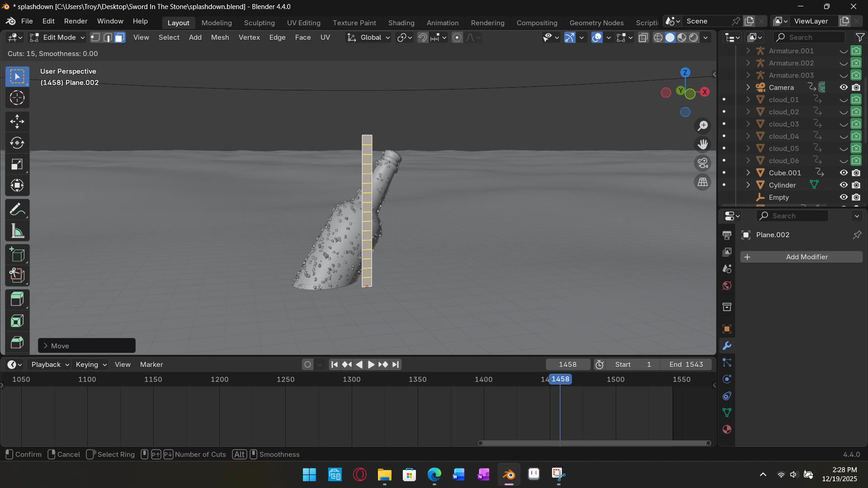
Task: Open the Particles properties tab
Action: 727,362
